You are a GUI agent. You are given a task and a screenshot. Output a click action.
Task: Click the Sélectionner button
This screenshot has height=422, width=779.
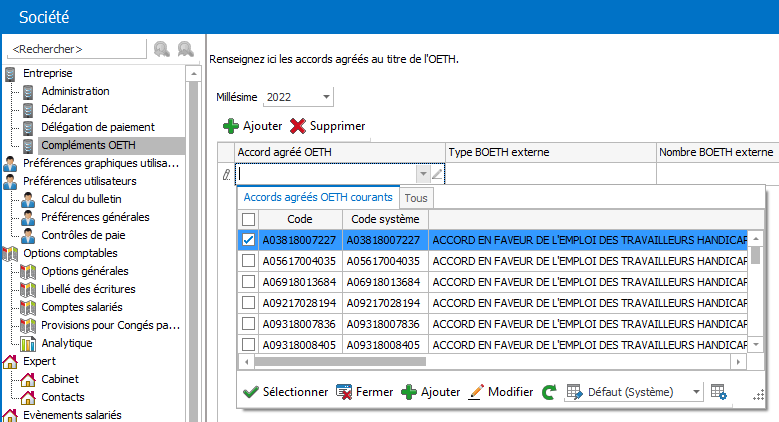(x=286, y=392)
